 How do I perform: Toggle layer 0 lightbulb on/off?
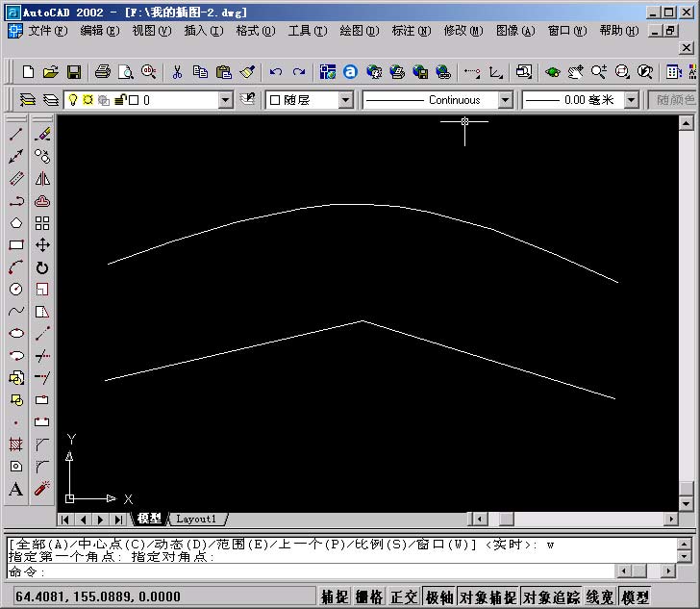[73, 100]
